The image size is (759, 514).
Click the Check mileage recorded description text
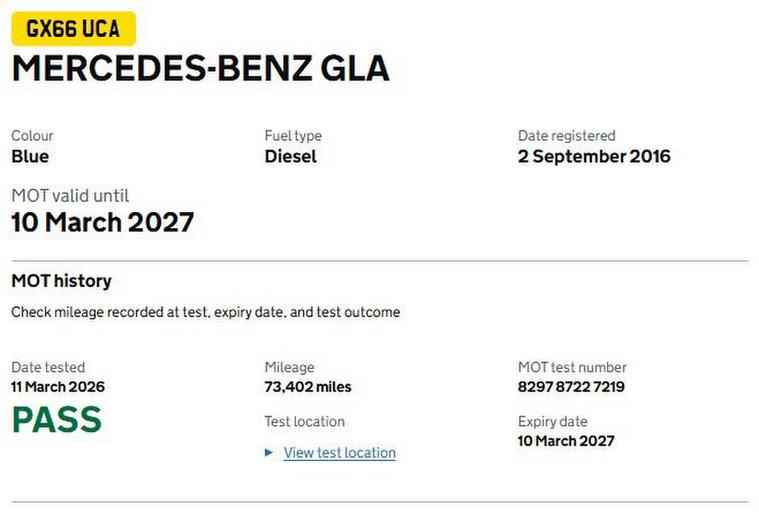tap(205, 312)
